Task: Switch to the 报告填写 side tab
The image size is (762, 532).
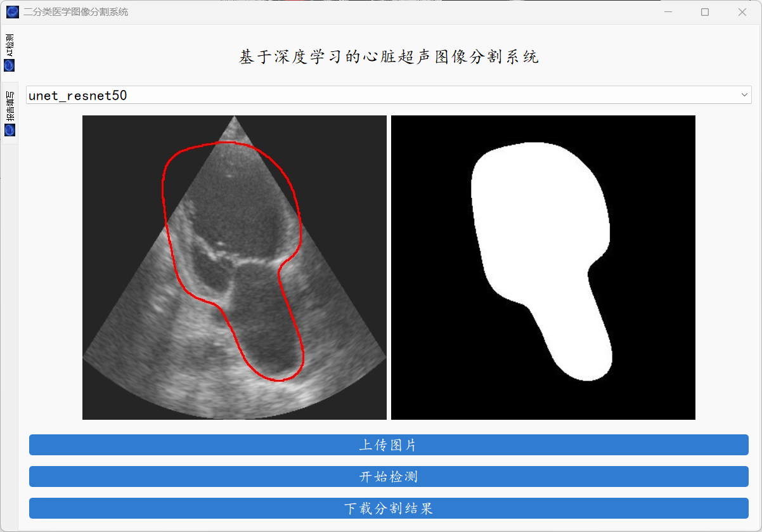Action: click(10, 113)
